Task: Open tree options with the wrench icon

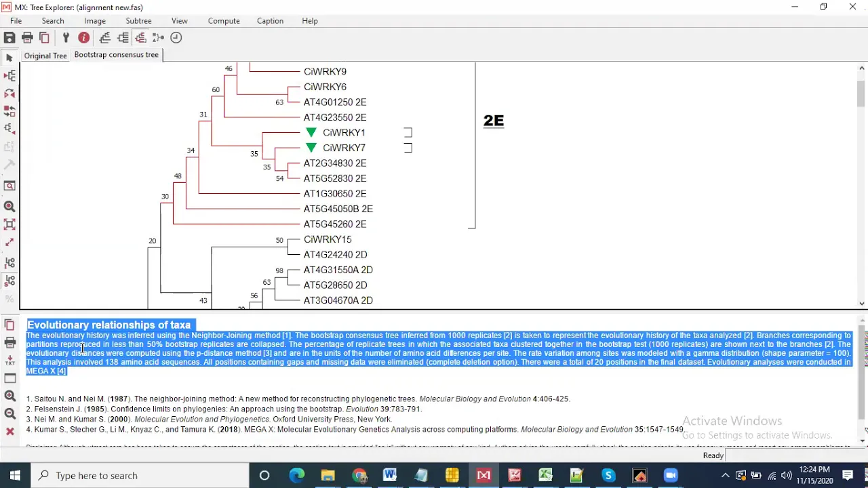Action: [x=66, y=38]
